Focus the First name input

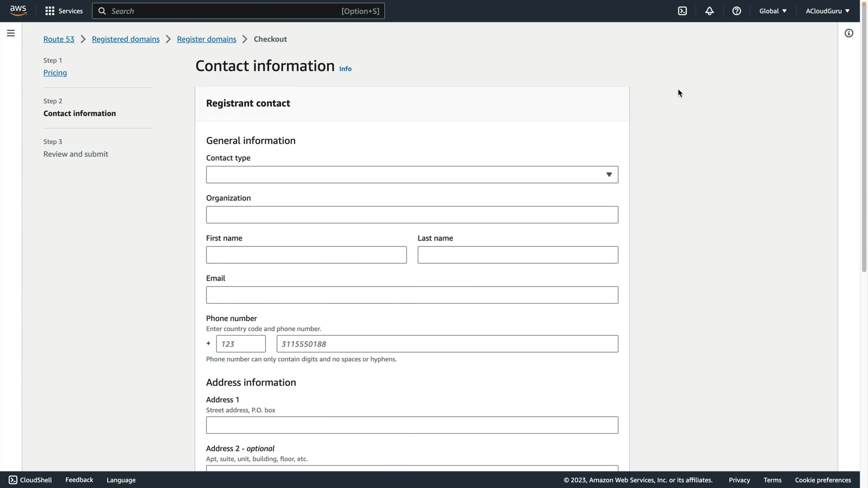(306, 255)
